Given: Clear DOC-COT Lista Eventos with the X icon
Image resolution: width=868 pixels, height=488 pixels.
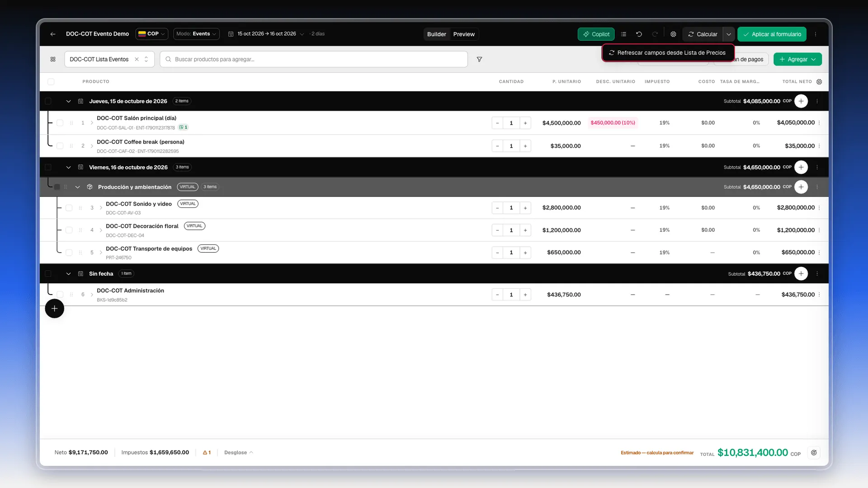Looking at the screenshot, I should 137,59.
